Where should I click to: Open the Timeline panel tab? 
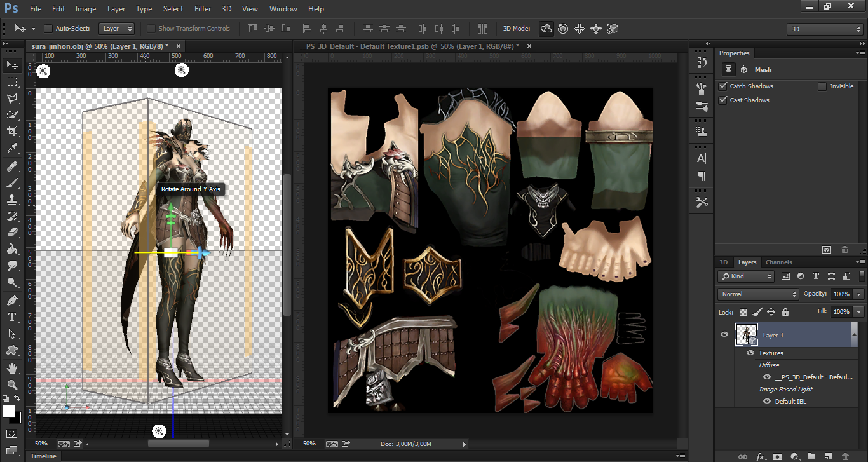tap(43, 456)
